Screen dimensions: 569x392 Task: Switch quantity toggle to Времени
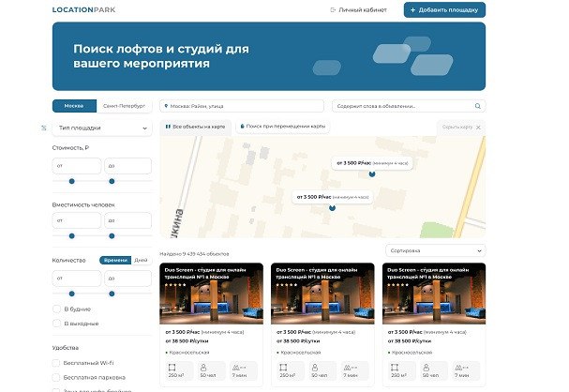115,260
